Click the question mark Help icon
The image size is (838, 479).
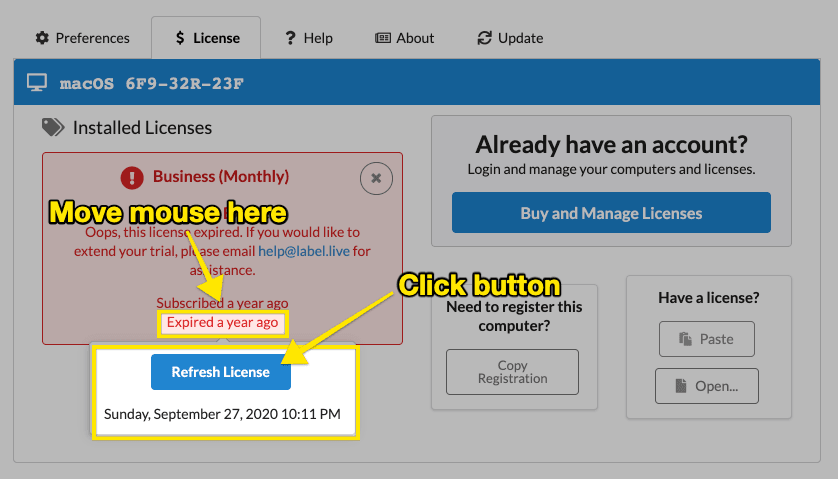click(291, 38)
